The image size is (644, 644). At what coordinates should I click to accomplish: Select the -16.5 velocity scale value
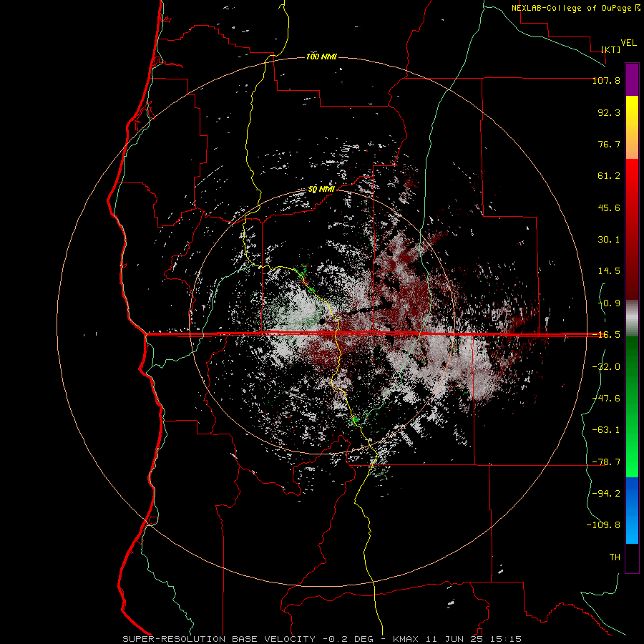click(x=606, y=335)
